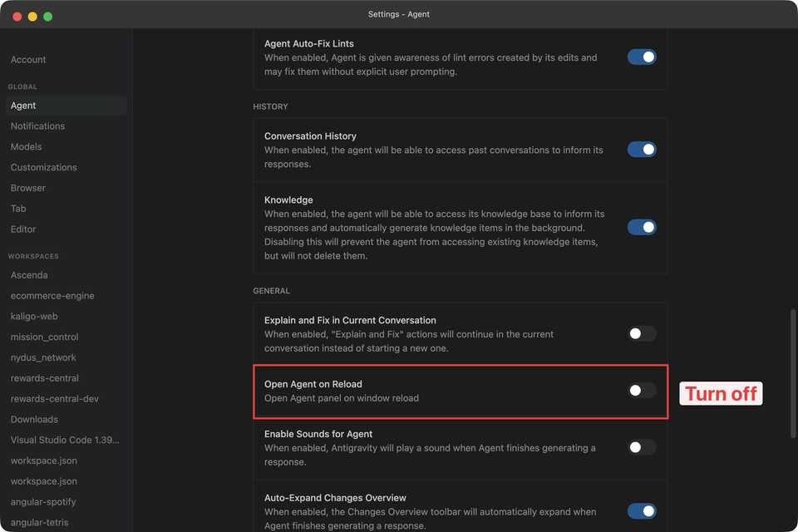Open Notifications settings

pyautogui.click(x=37, y=126)
